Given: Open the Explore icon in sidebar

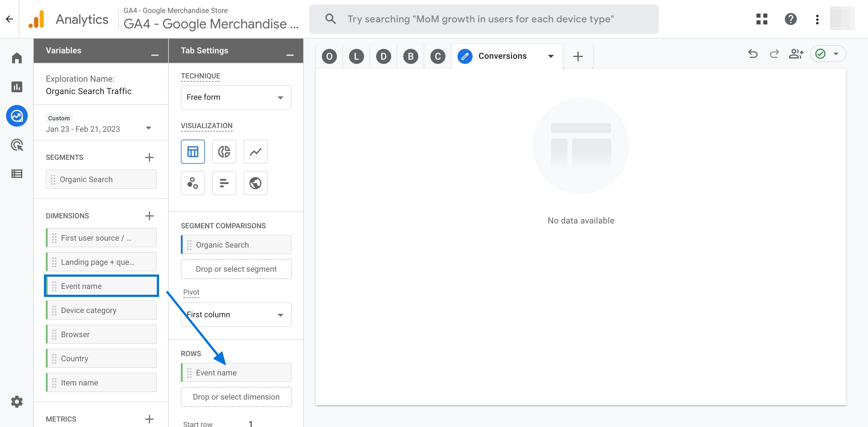Looking at the screenshot, I should 17,116.
